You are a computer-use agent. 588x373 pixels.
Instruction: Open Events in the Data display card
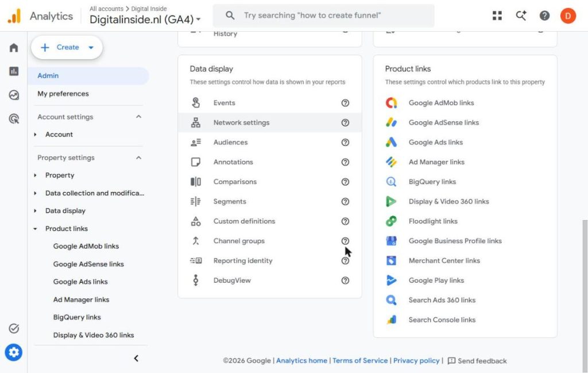point(270,103)
